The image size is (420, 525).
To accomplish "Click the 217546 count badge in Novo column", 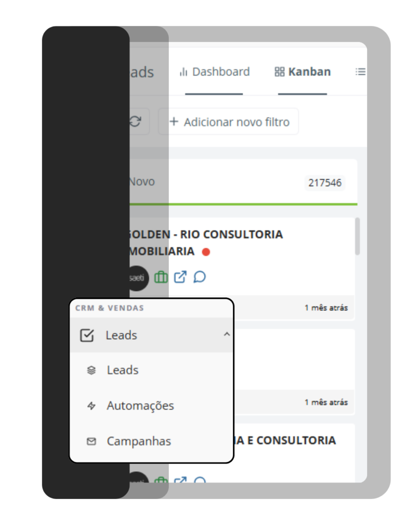I will 325,183.
